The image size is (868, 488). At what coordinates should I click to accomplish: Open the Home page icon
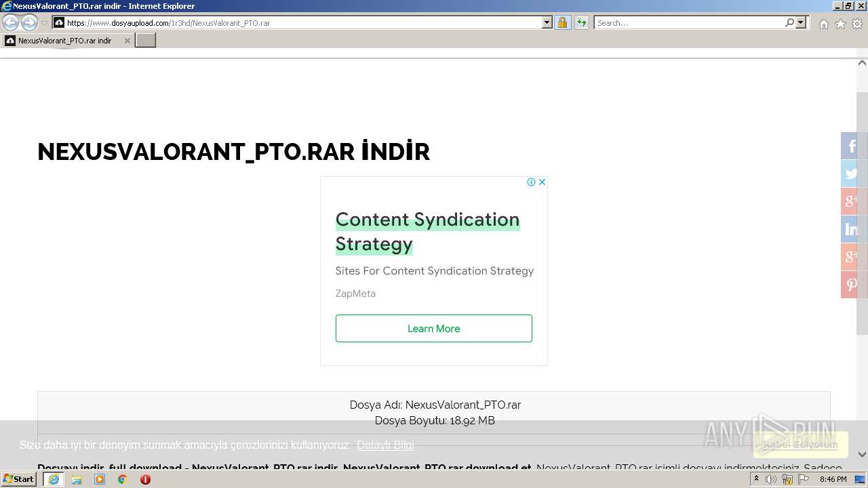[x=823, y=24]
